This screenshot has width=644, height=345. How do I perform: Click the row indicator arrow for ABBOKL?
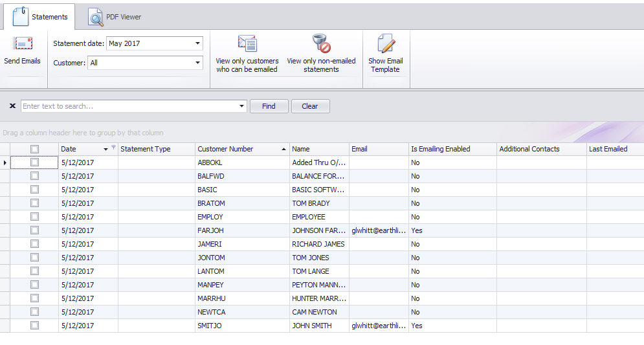coord(5,162)
